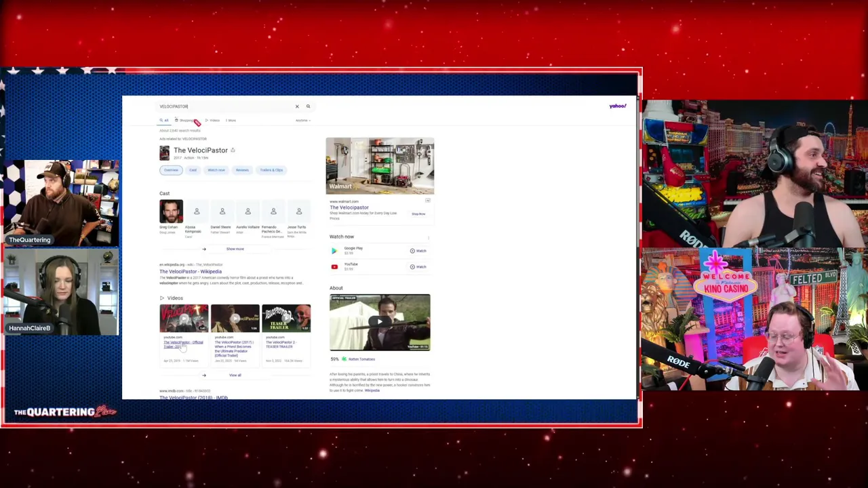Select Aurelio Voltaire's cast placeholder icon
This screenshot has height=488, width=868.
click(248, 211)
